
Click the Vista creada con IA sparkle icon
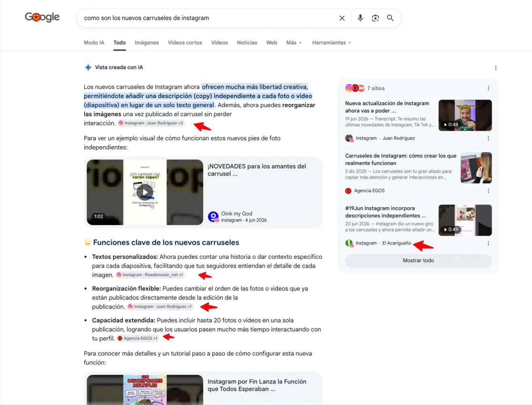click(x=88, y=67)
